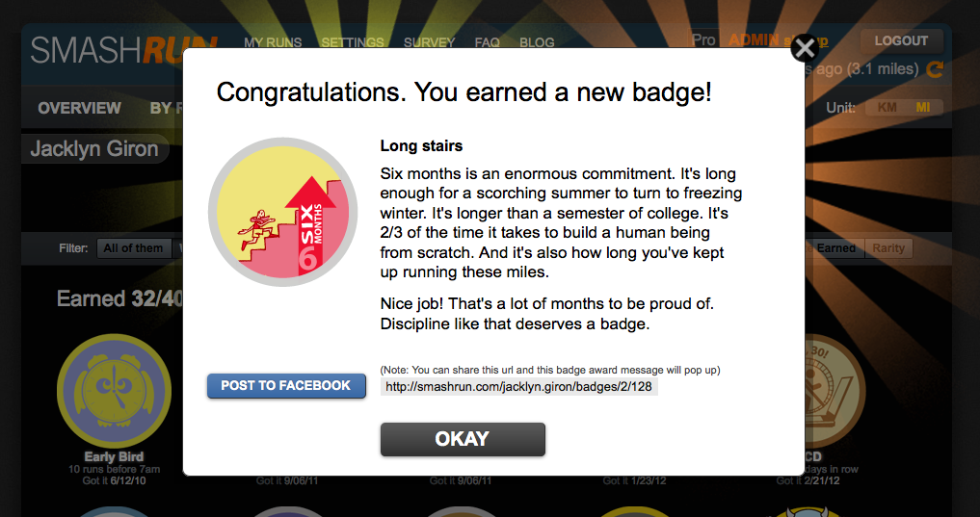Open the Settings menu item

[x=353, y=42]
